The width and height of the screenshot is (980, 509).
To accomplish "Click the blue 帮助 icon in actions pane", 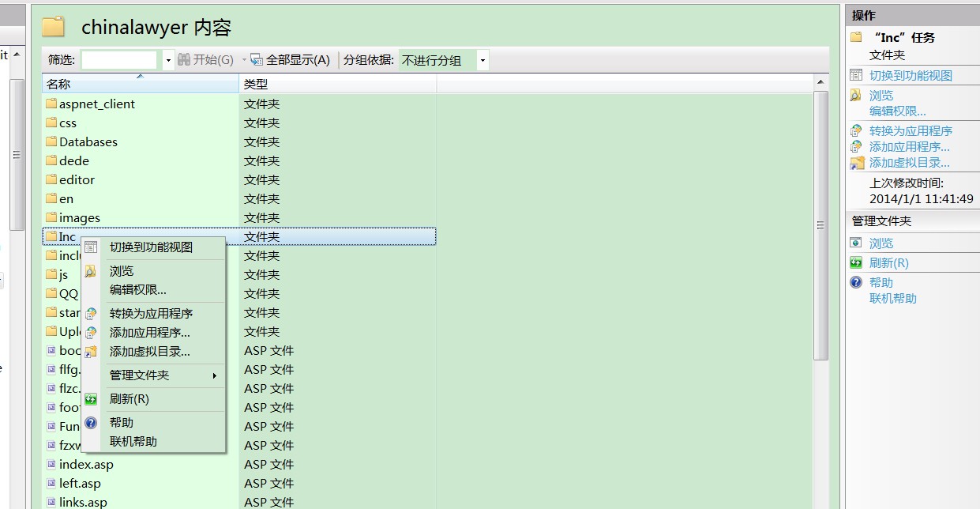I will [x=856, y=282].
